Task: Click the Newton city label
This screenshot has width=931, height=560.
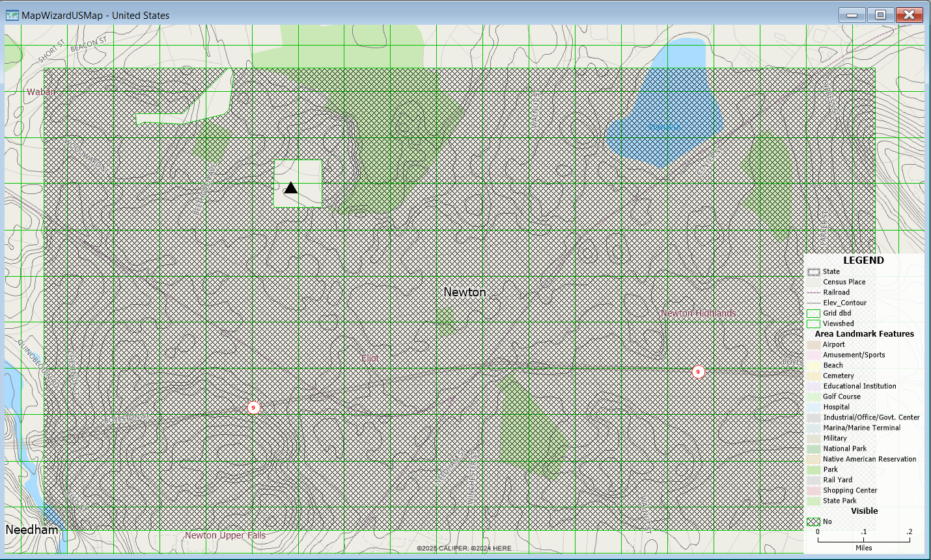Action: (464, 292)
